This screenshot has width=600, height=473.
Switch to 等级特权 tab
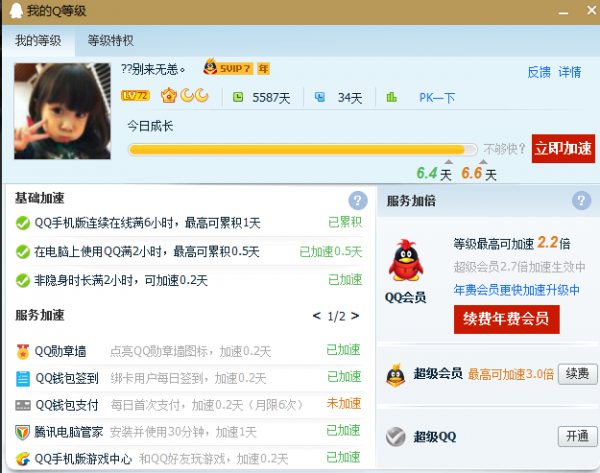[111, 41]
